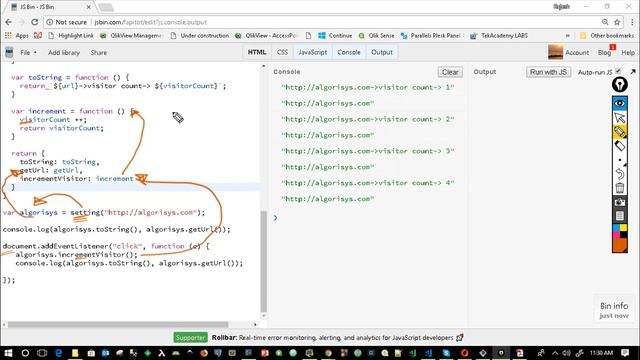Open the pen size dot selector
This screenshot has height=360, width=640.
coord(620,160)
